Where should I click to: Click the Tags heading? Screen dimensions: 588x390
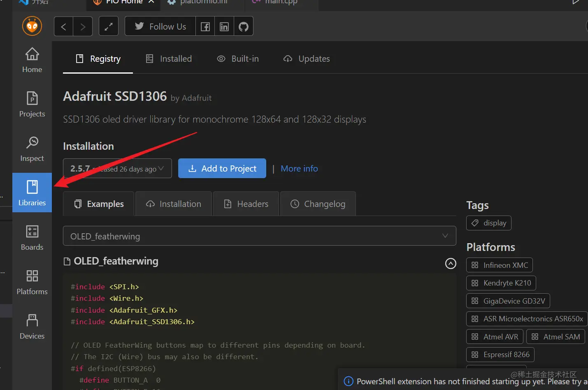pyautogui.click(x=477, y=205)
